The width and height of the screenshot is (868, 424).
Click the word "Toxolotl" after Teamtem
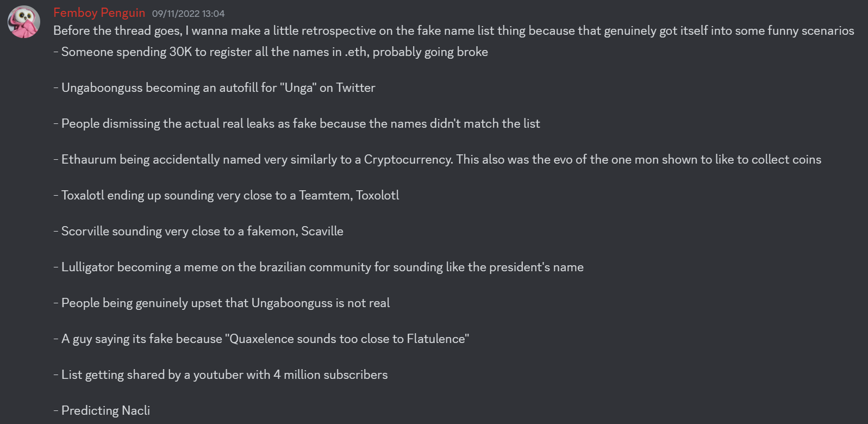[377, 195]
